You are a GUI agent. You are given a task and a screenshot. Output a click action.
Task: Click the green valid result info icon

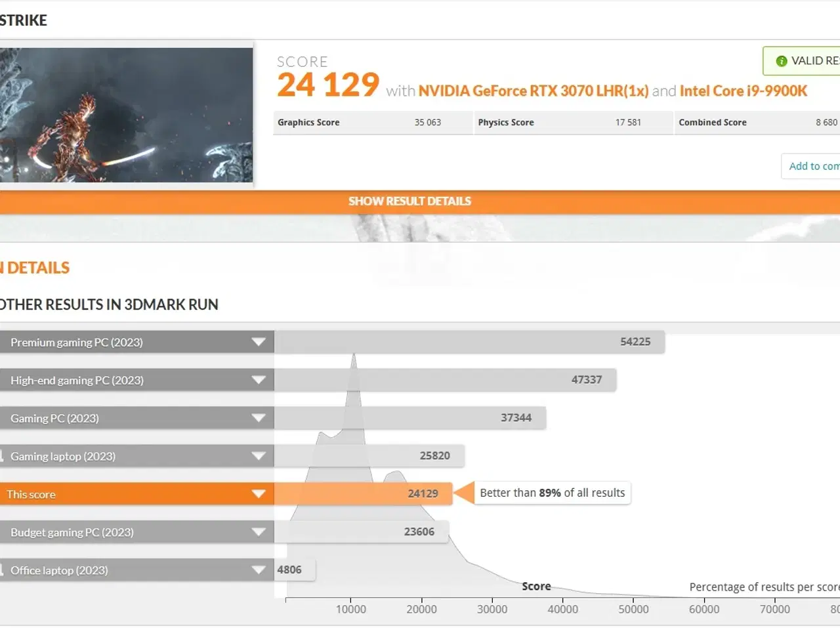point(781,61)
